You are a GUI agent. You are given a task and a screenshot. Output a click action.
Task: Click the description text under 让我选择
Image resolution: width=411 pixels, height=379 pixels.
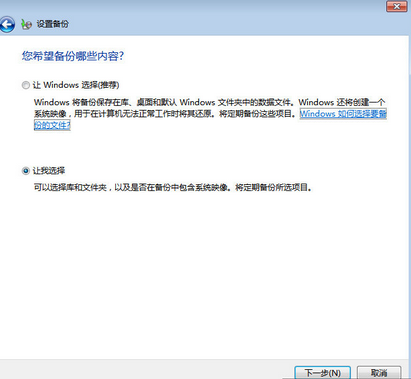[x=173, y=188]
